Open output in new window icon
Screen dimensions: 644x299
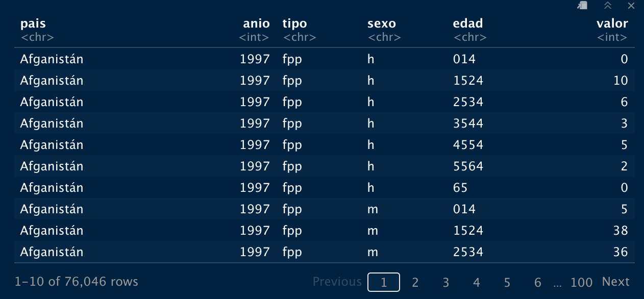pyautogui.click(x=582, y=6)
